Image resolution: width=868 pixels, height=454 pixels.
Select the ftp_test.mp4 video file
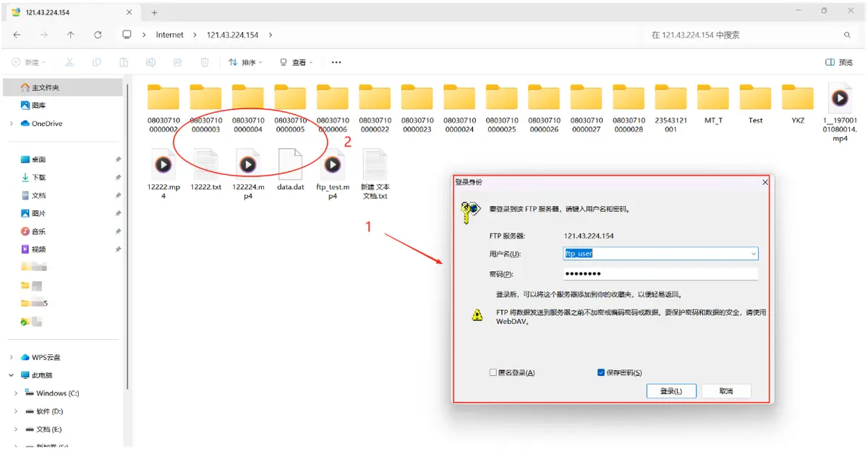tap(332, 174)
